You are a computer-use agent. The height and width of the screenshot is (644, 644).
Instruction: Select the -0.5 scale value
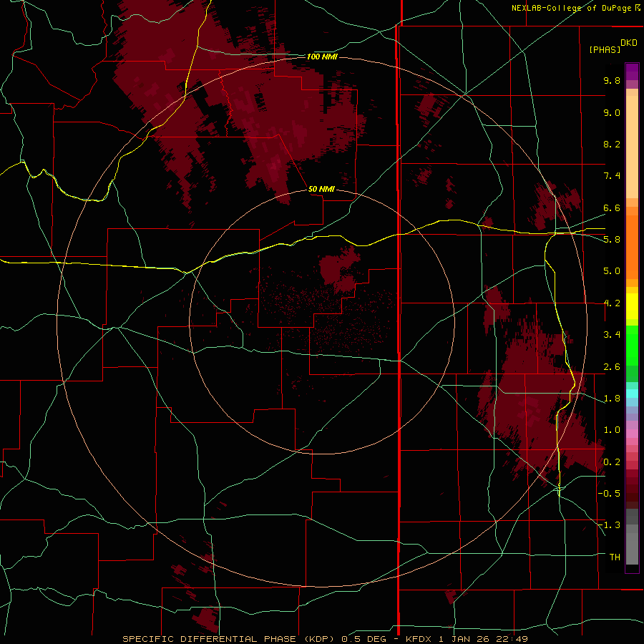coord(609,494)
